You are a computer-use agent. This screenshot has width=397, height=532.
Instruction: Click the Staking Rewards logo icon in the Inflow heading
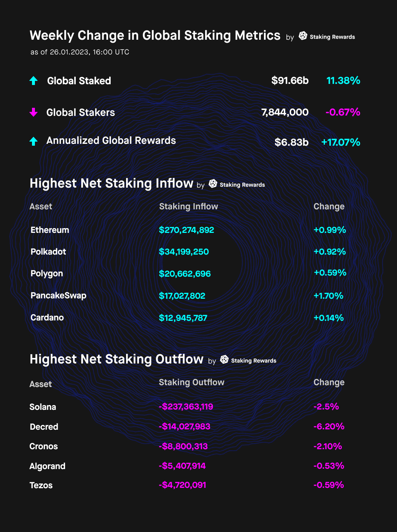213,184
